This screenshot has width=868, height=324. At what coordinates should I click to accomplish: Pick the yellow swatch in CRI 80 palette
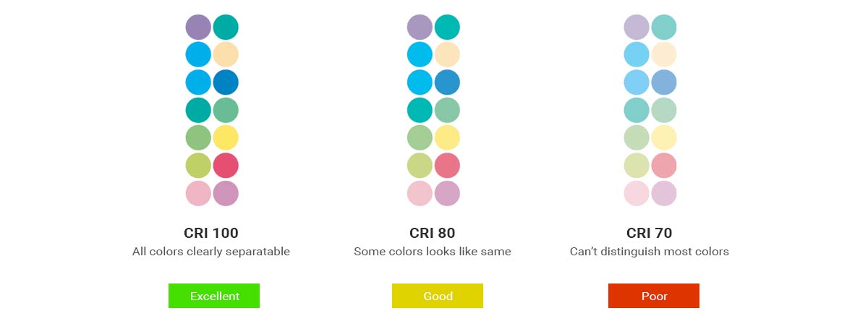(x=447, y=138)
